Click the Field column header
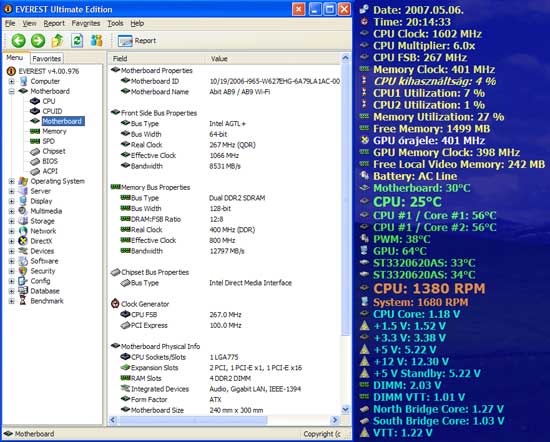Image resolution: width=550 pixels, height=442 pixels. pos(156,59)
